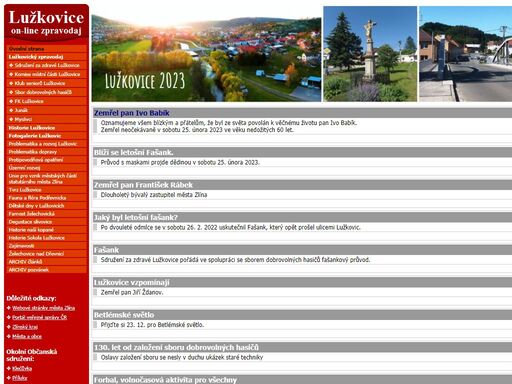
Task: Select Sdružení za zdravé Lužkovice in sidebar
Action: (47, 65)
